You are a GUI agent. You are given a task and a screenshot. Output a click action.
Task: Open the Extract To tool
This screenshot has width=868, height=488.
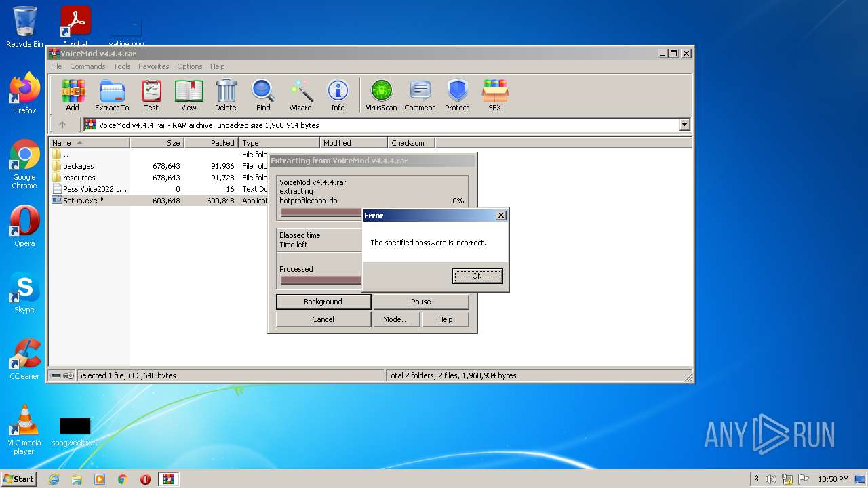[112, 95]
